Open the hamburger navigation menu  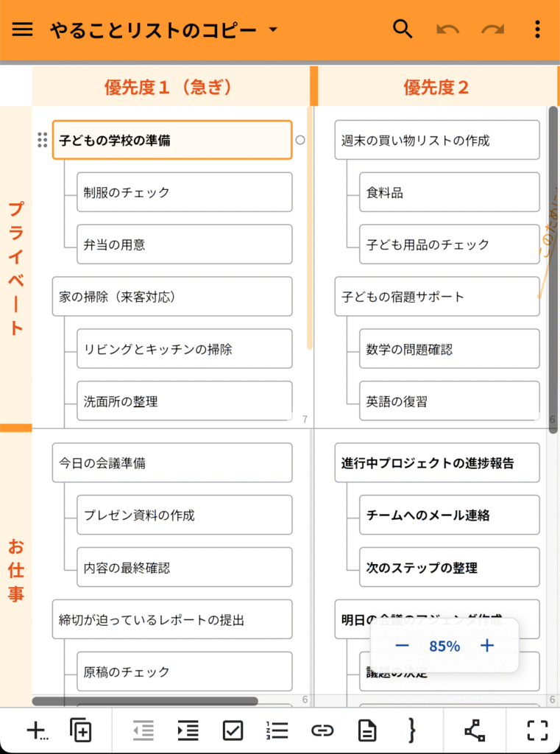(x=22, y=29)
